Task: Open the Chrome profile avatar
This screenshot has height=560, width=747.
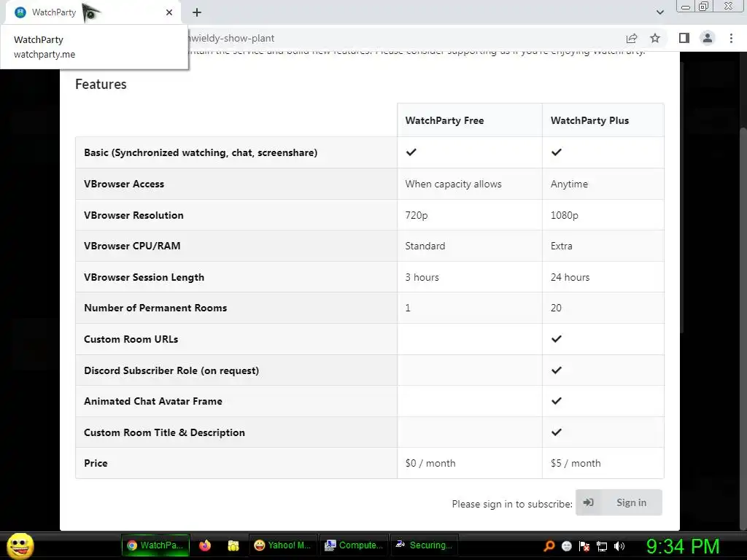Action: (707, 39)
